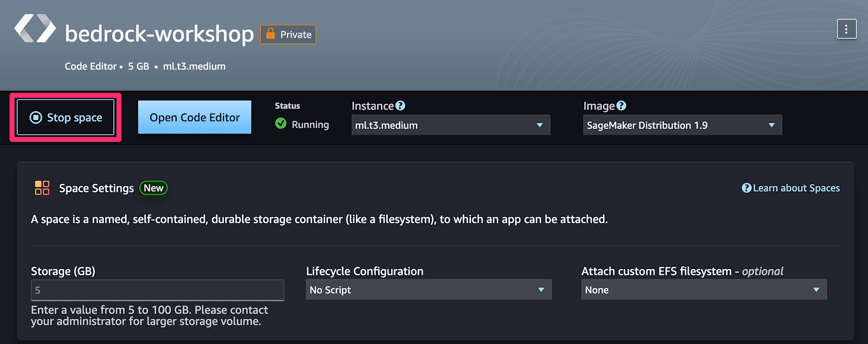Open the Lifecycle Configuration No Script dropdown
868x344 pixels.
[x=428, y=290]
